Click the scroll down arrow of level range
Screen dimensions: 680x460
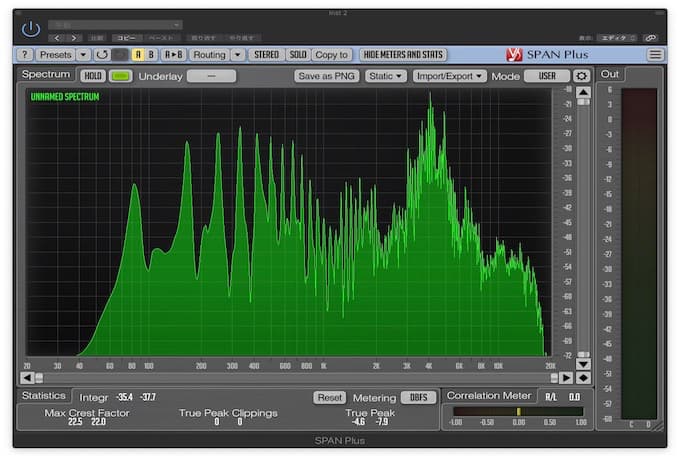[583, 364]
